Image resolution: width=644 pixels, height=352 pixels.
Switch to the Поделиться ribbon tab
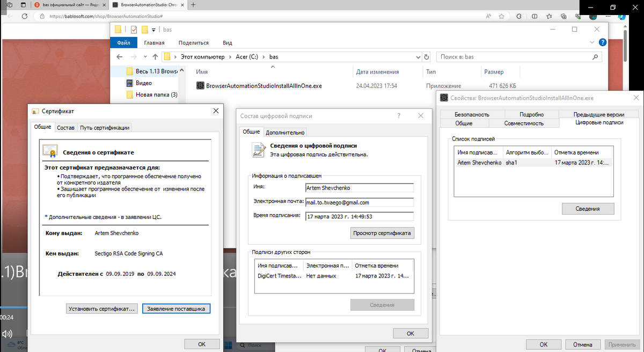[x=193, y=42]
